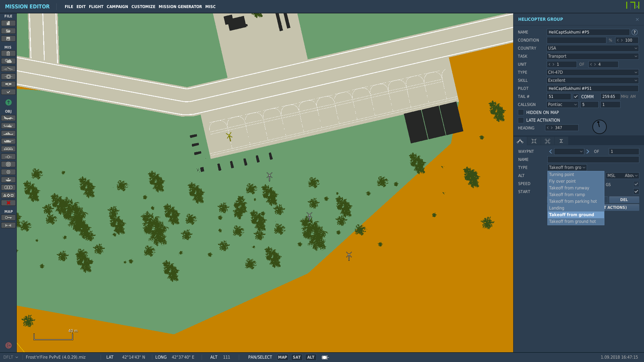Select the draw shapes tool icon
Image resolution: width=644 pixels, height=362 pixels.
tap(8, 195)
